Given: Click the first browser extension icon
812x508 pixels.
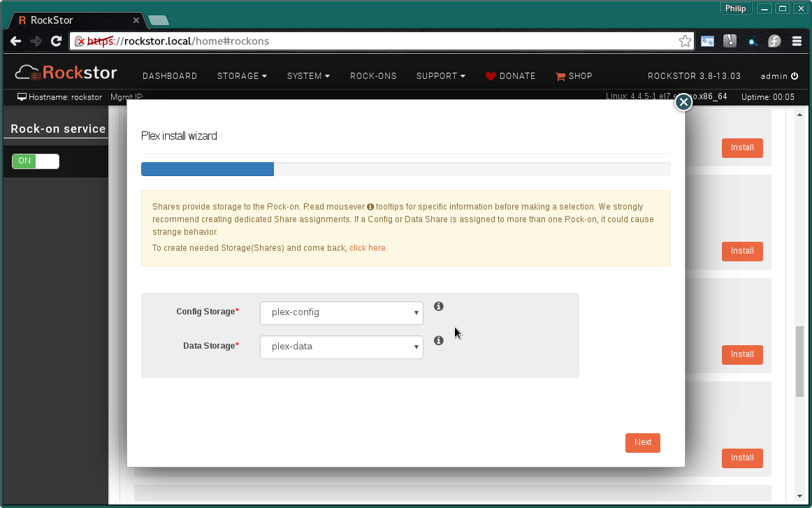Looking at the screenshot, I should point(707,41).
